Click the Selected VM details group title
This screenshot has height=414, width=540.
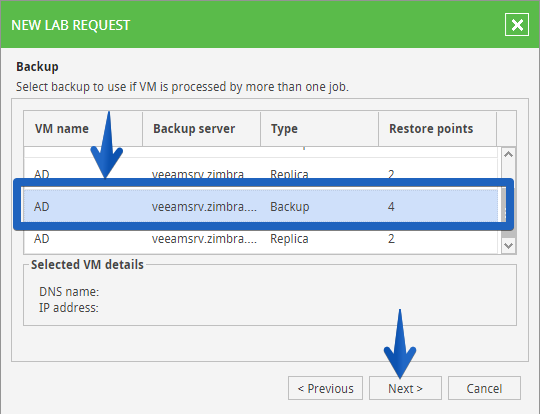87,265
